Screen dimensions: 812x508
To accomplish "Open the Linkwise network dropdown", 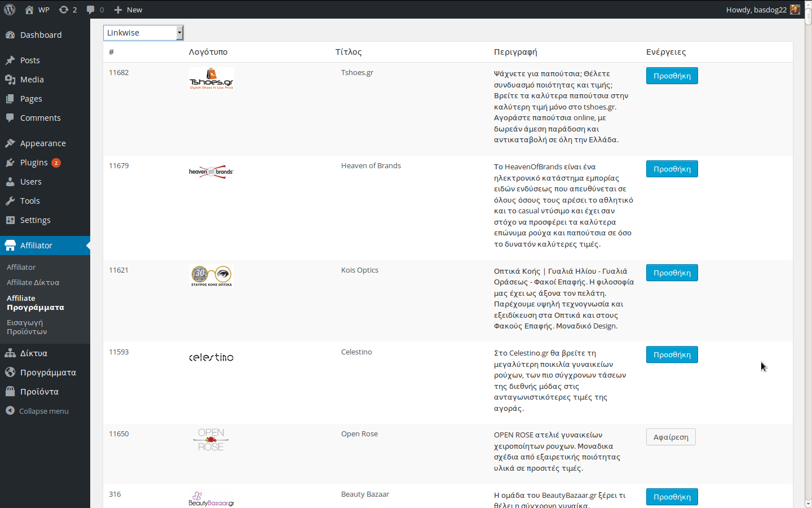I will [x=143, y=33].
